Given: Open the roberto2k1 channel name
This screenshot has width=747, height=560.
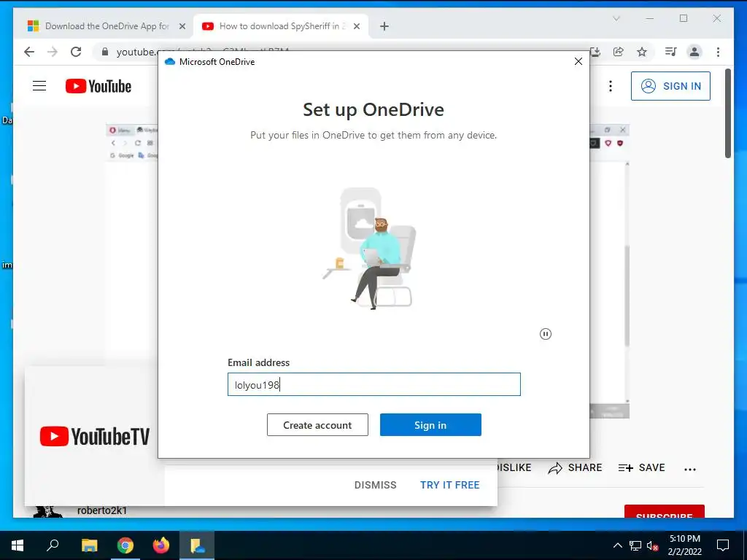Looking at the screenshot, I should coord(102,510).
